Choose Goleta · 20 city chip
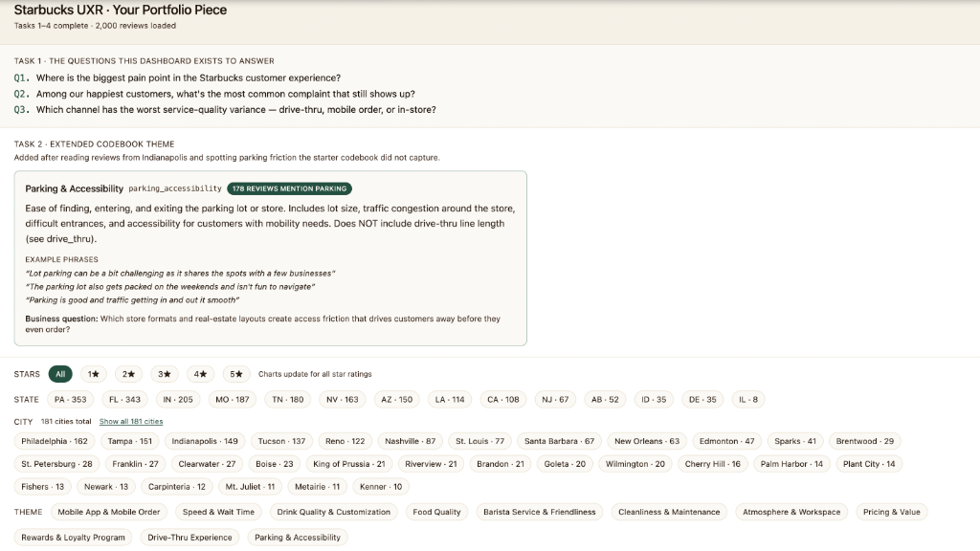The height and width of the screenshot is (551, 980). pos(565,464)
